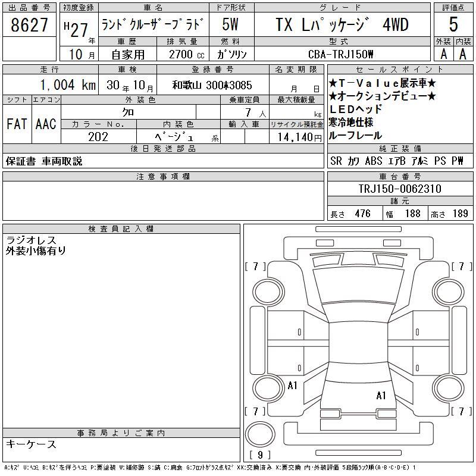Select chassis number TRJ150-0062310
The width and height of the screenshot is (476, 476).
tap(400, 189)
